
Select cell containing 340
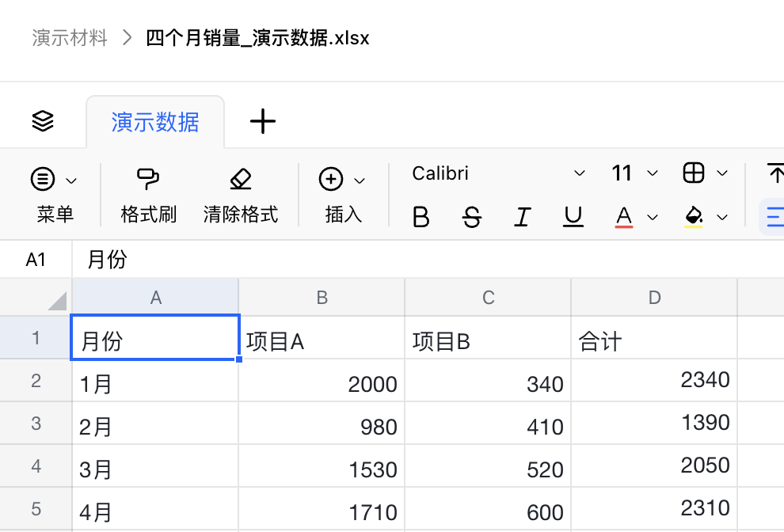[x=488, y=381]
